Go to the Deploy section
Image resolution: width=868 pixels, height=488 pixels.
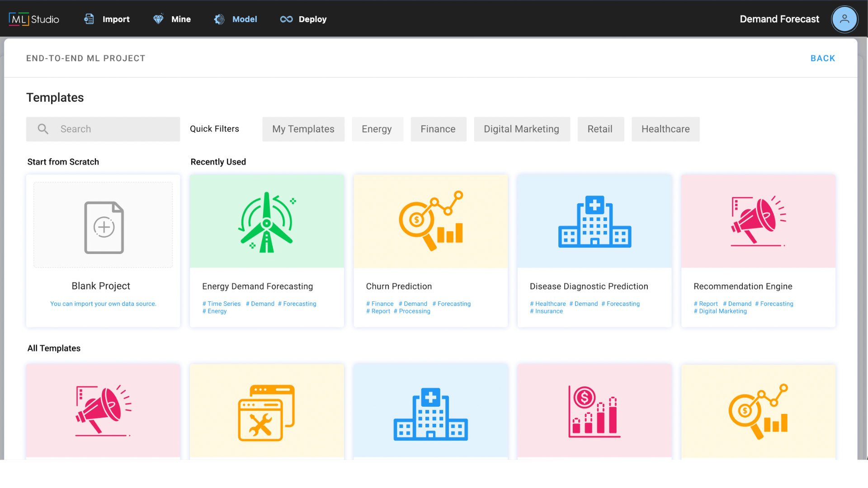(303, 19)
